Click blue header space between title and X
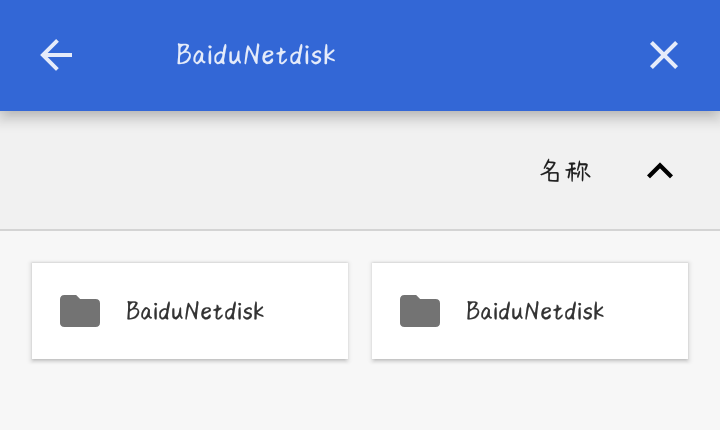The height and width of the screenshot is (430, 720). tap(491, 55)
